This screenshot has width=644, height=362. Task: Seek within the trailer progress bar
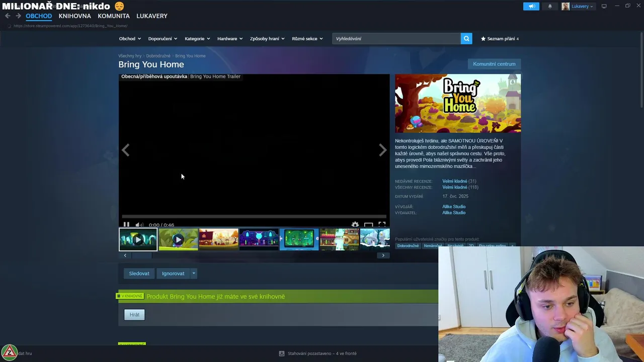click(254, 217)
